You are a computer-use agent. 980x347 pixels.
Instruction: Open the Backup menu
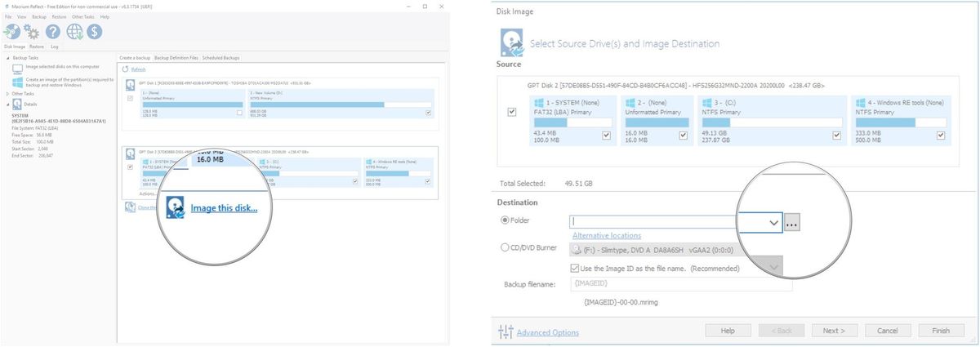click(x=38, y=16)
